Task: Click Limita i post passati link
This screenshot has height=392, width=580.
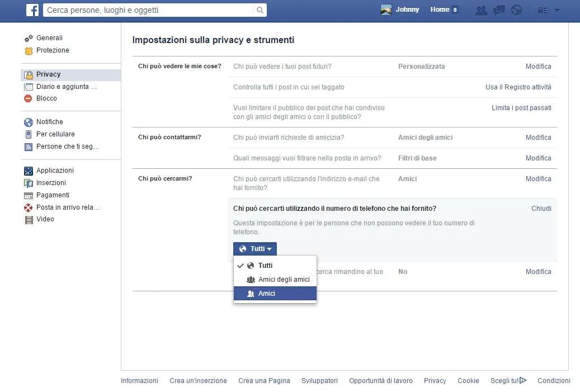Action: (521, 108)
